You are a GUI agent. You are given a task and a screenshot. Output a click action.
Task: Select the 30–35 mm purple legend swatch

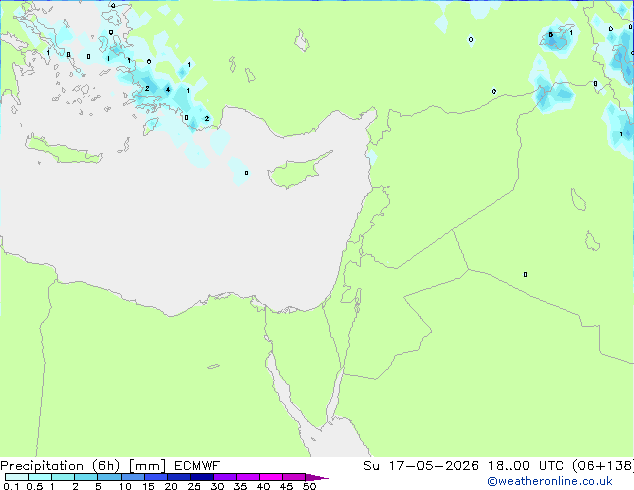coord(225,477)
